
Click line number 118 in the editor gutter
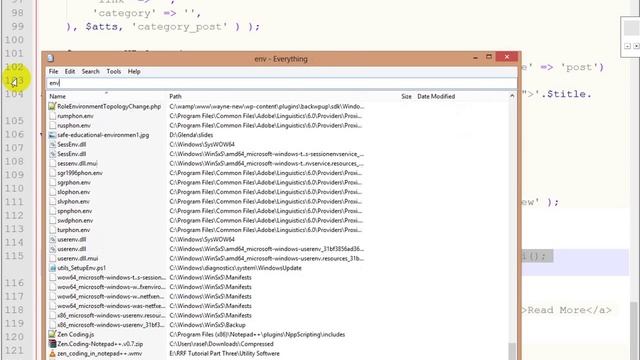pos(14,310)
